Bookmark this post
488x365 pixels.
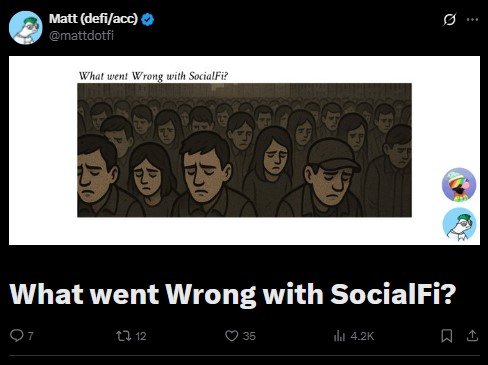(447, 336)
